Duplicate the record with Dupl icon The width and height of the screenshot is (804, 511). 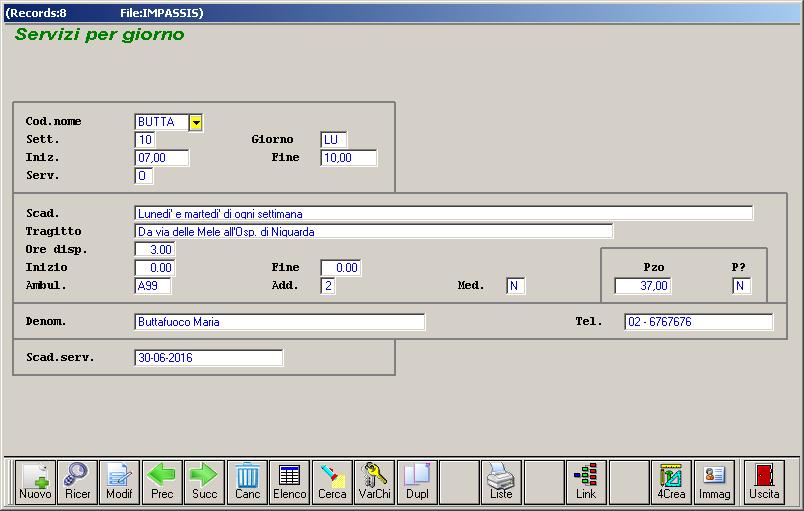pos(417,482)
